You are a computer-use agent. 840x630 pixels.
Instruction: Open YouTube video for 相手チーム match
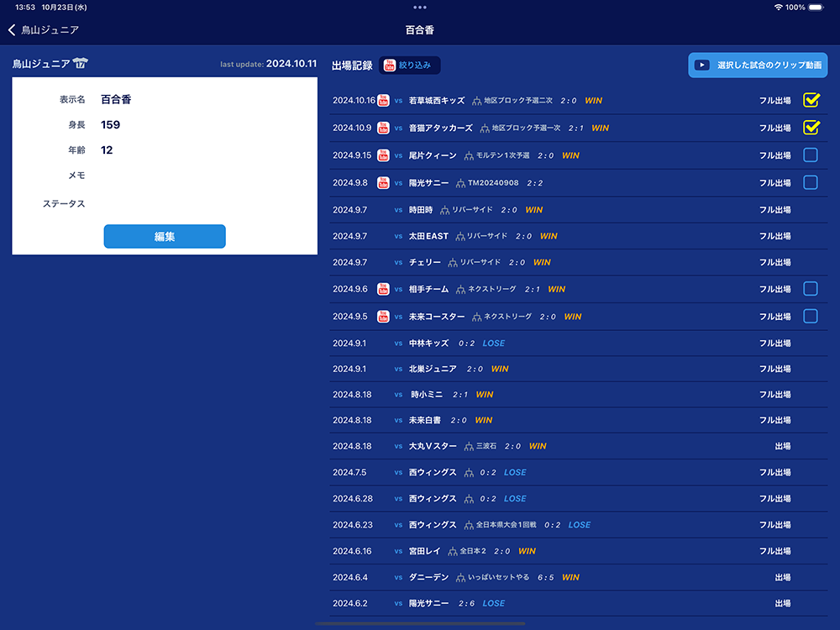pyautogui.click(x=383, y=289)
